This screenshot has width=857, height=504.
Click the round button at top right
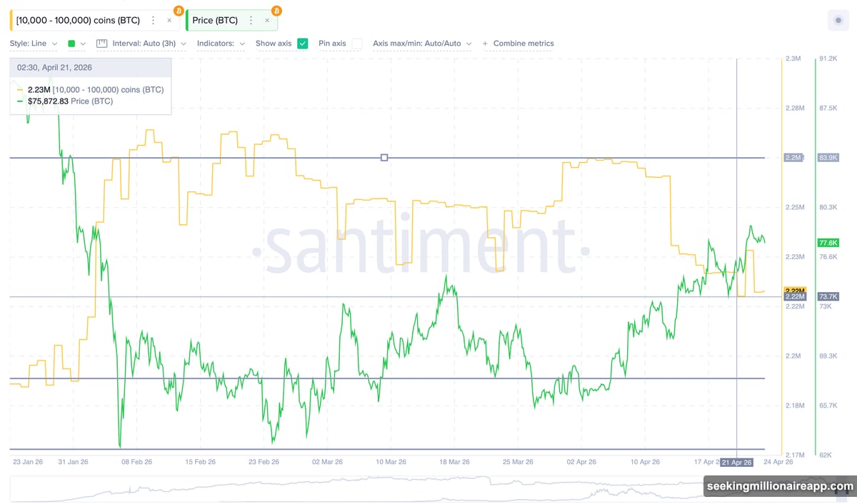click(x=838, y=21)
